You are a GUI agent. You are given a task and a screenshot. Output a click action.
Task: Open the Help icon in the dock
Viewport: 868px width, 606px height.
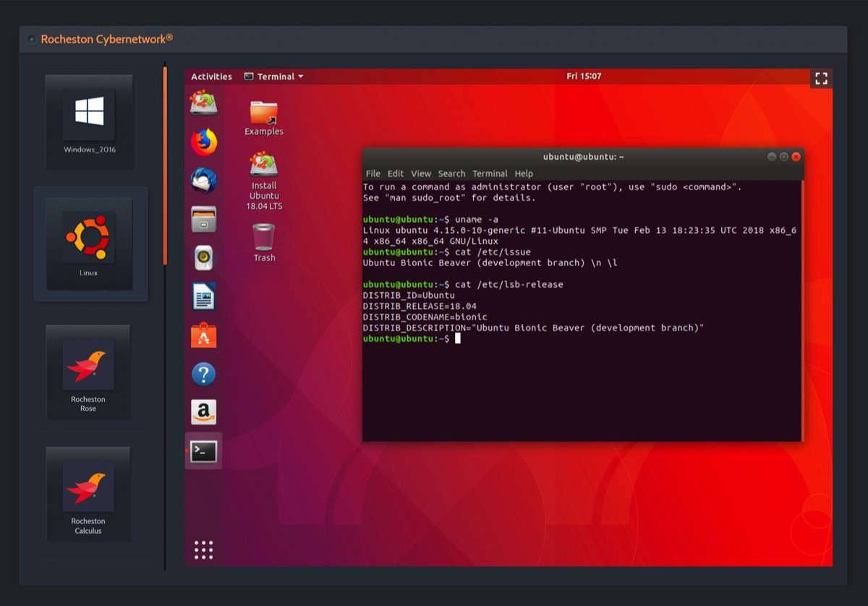204,374
